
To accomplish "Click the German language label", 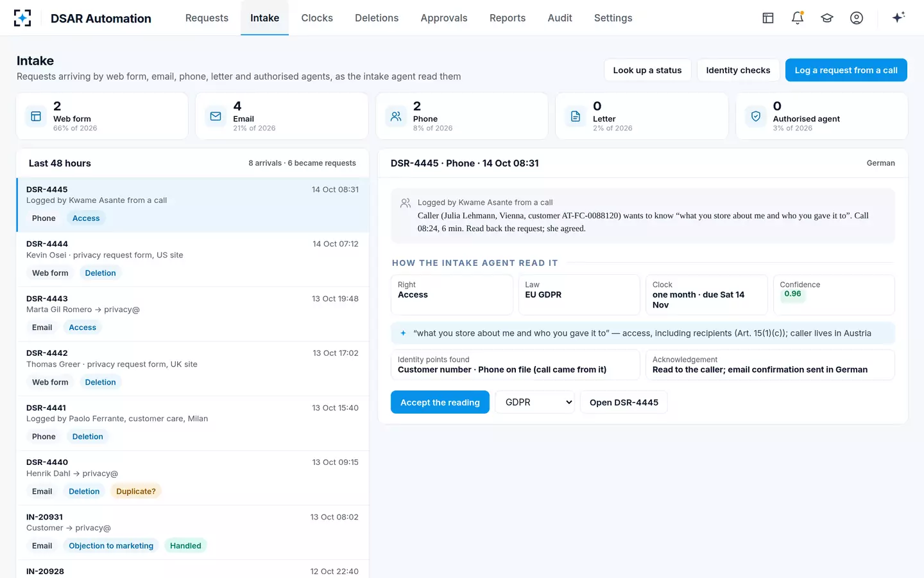I will pyautogui.click(x=880, y=163).
